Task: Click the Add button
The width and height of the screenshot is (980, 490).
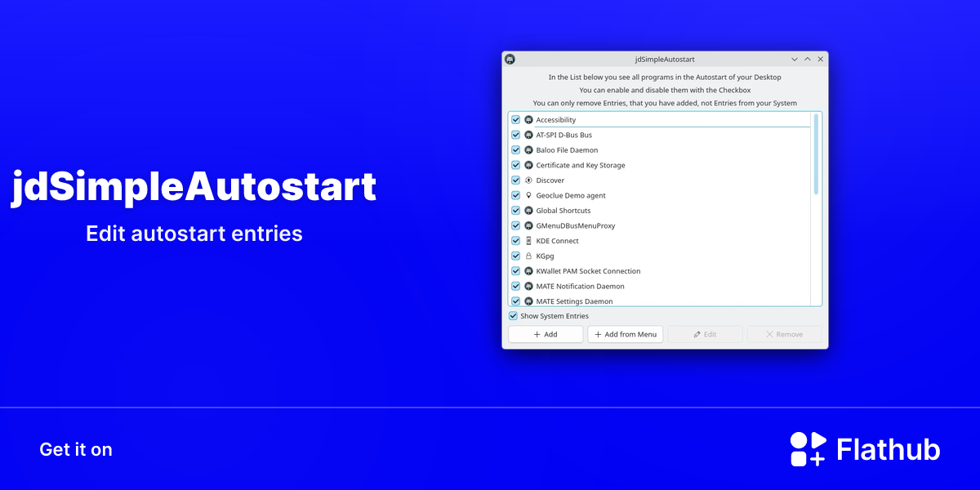Action: click(x=546, y=334)
